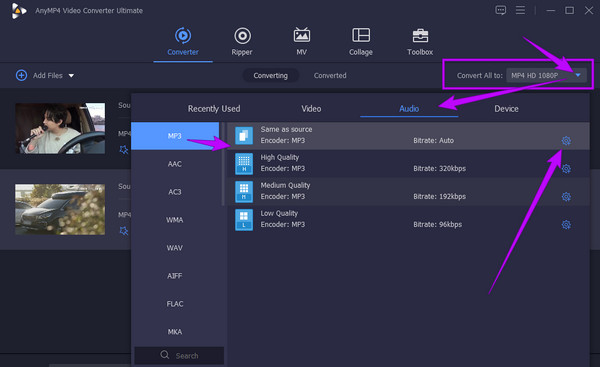
Task: Open the Collage module
Action: 361,42
